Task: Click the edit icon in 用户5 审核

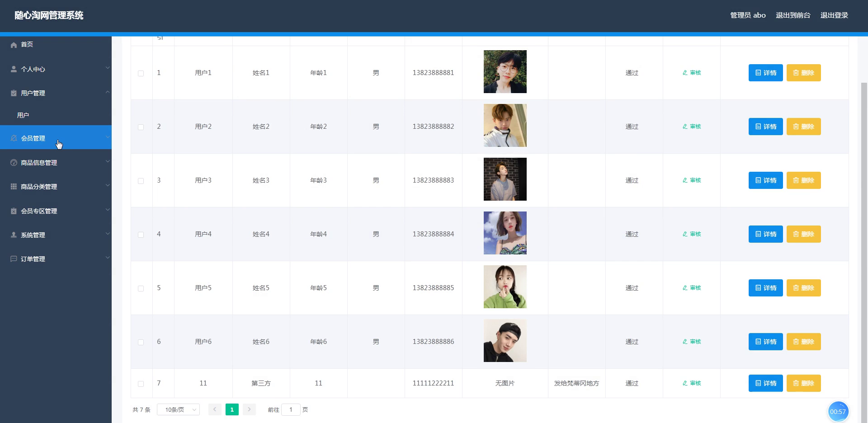Action: (x=685, y=288)
